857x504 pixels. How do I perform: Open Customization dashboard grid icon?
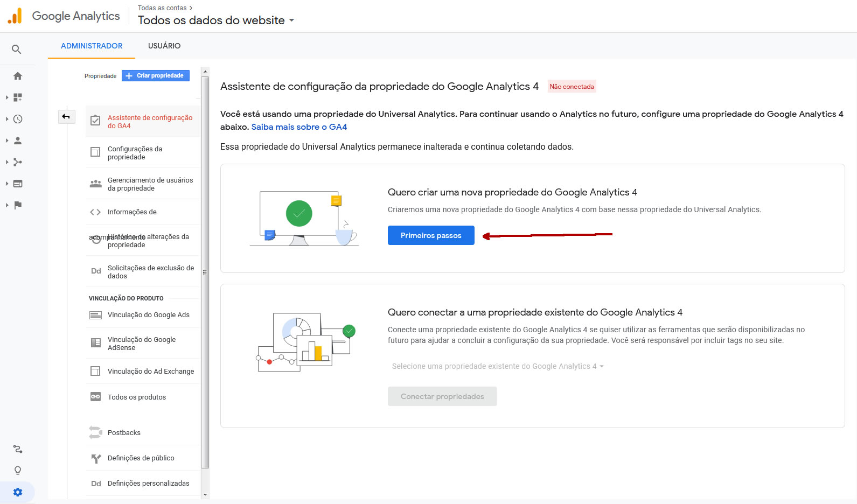tap(18, 97)
